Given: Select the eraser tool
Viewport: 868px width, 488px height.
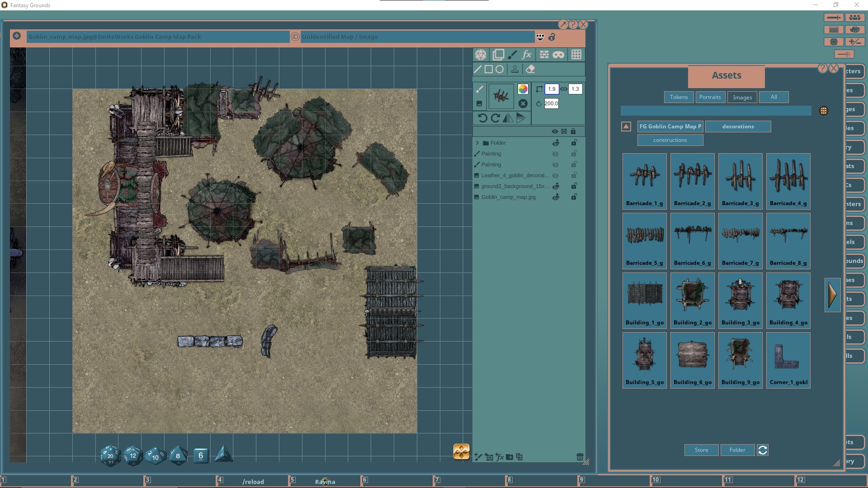Looking at the screenshot, I should 531,69.
